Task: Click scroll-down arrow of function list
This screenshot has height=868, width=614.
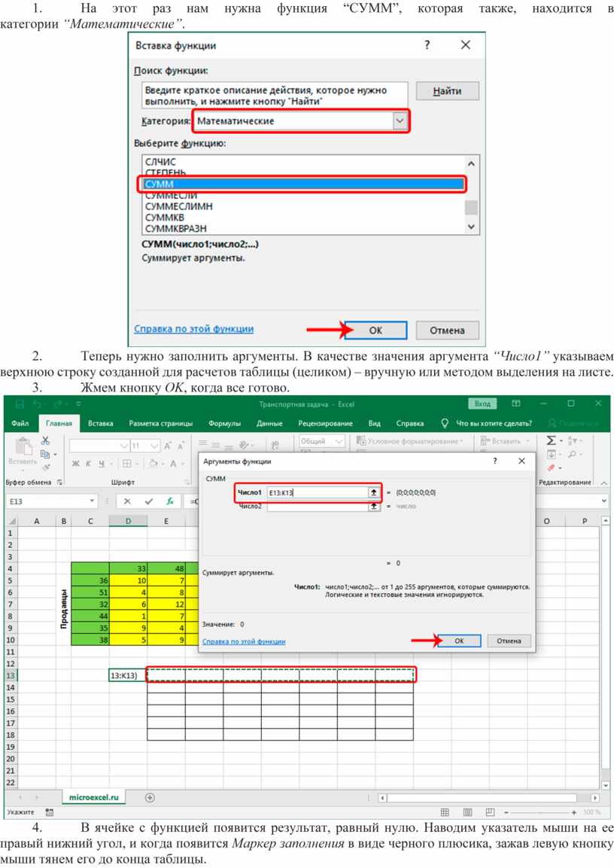Action: point(471,227)
